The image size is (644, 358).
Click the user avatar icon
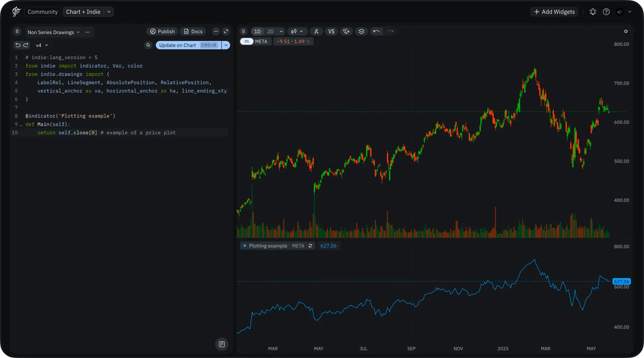click(620, 12)
